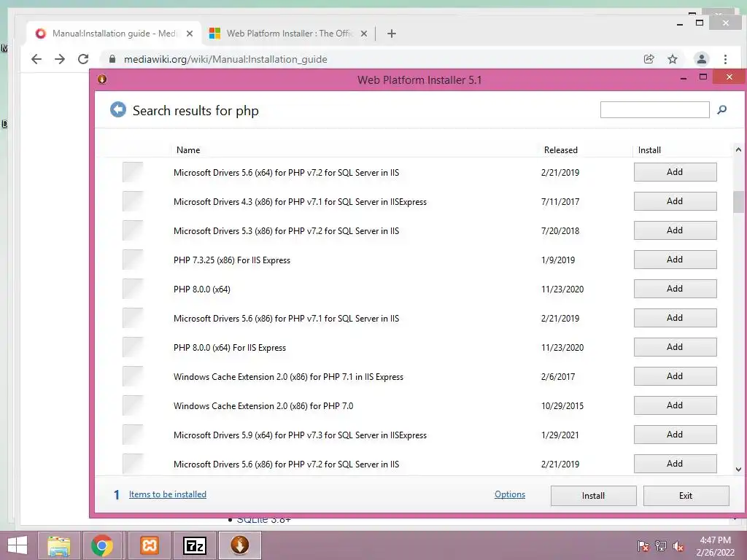The height and width of the screenshot is (560, 747).
Task: Click the Web Platform Installer title bar icon
Action: pyautogui.click(x=102, y=79)
